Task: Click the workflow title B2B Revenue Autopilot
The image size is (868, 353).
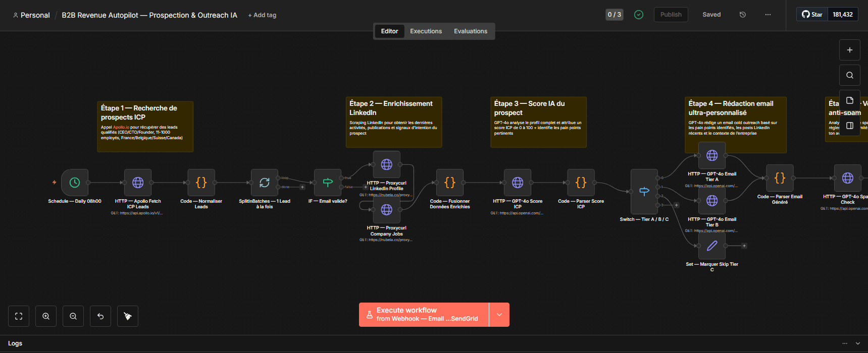Action: [149, 15]
